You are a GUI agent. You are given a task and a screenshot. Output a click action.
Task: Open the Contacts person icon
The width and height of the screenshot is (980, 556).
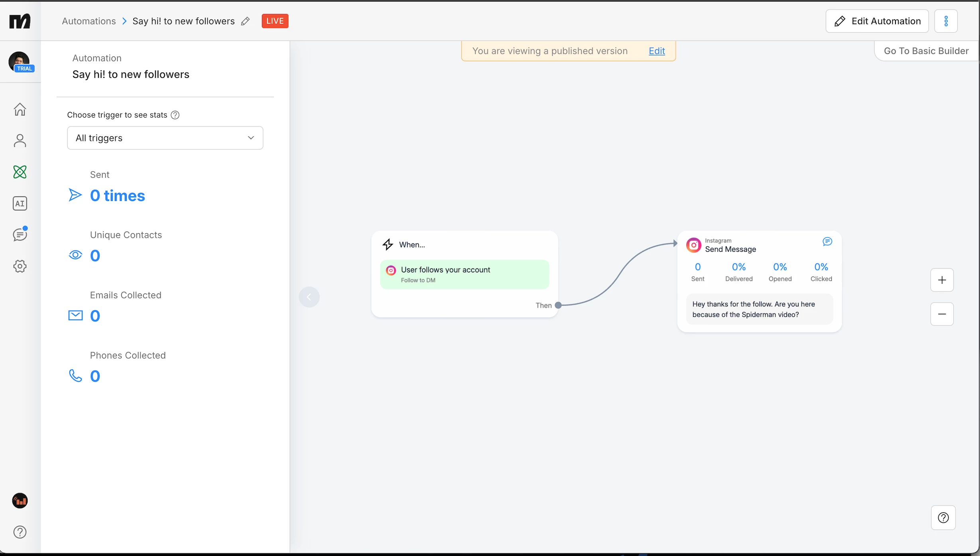click(20, 141)
